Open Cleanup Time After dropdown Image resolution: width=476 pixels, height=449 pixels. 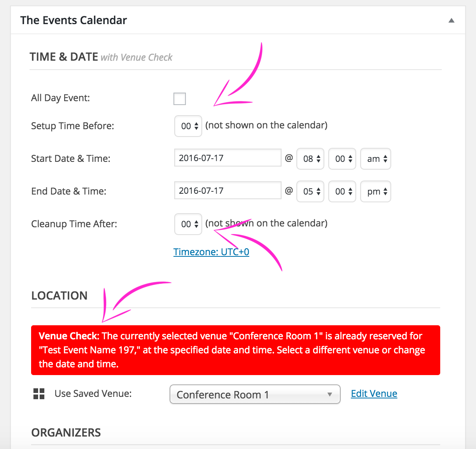click(188, 224)
